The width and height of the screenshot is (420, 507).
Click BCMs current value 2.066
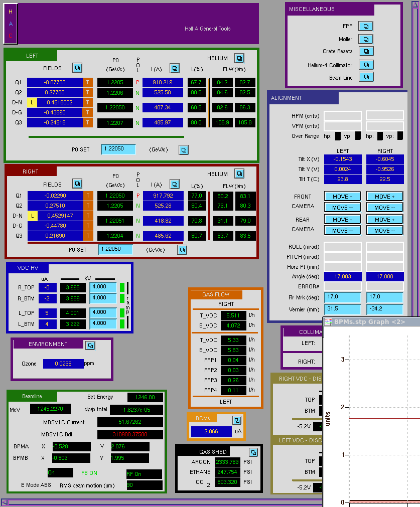click(211, 431)
